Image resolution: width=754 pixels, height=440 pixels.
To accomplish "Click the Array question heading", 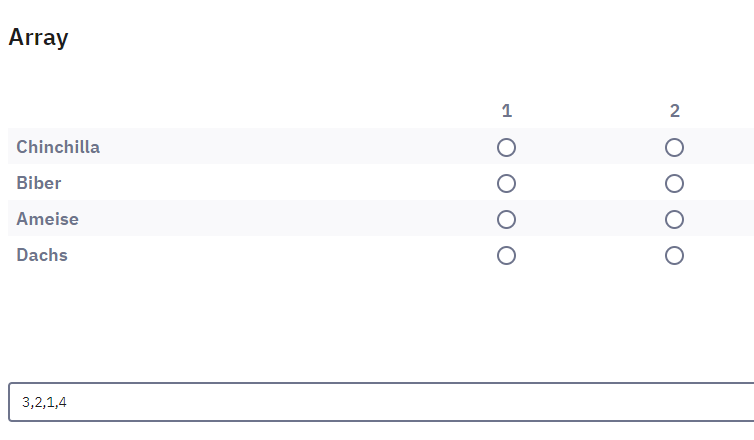I will tap(38, 38).
